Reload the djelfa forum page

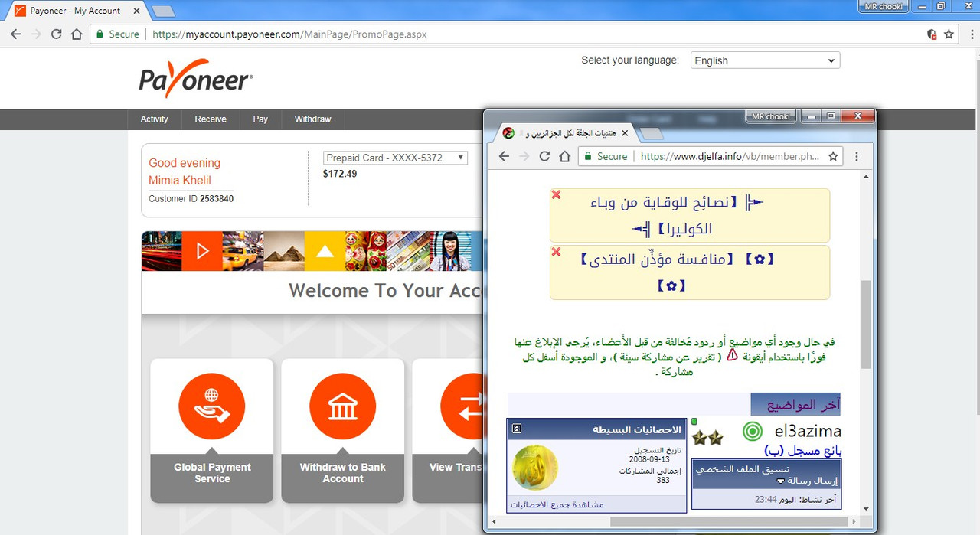pyautogui.click(x=544, y=156)
